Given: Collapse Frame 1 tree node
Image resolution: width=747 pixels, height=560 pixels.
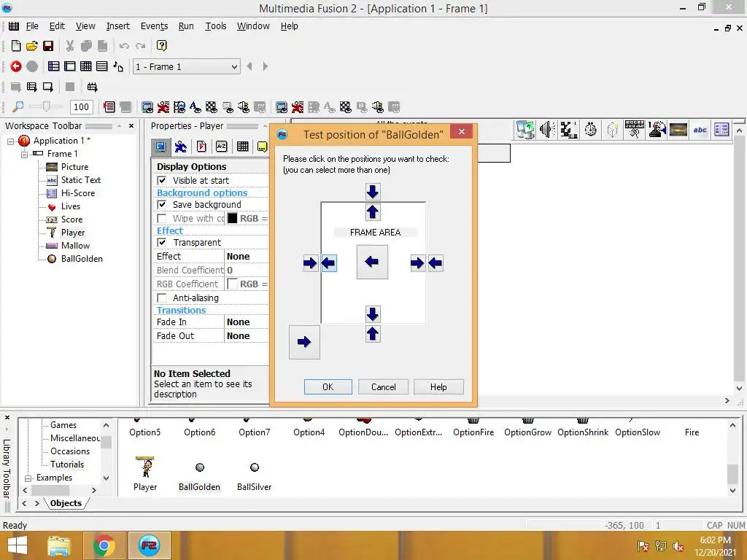Looking at the screenshot, I should click(x=24, y=154).
